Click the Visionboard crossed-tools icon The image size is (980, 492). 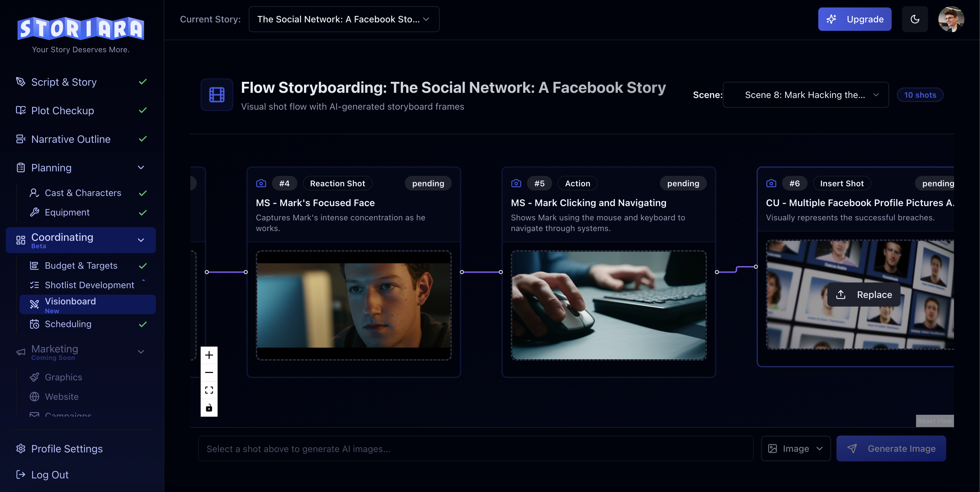pyautogui.click(x=34, y=304)
